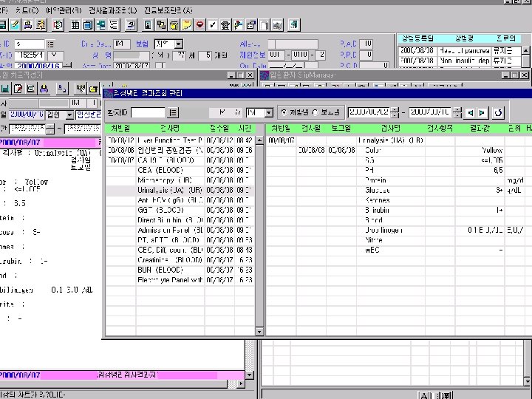
Task: Select the Admission Panel test row
Action: 180,231
